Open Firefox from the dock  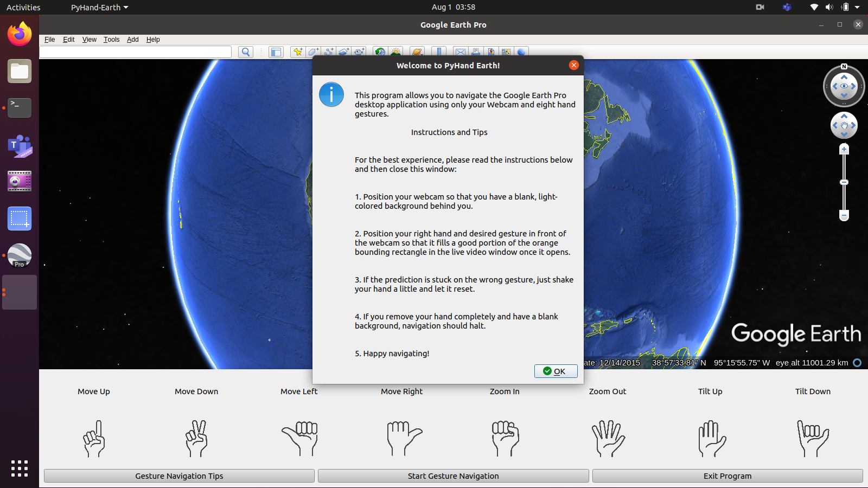click(x=20, y=34)
